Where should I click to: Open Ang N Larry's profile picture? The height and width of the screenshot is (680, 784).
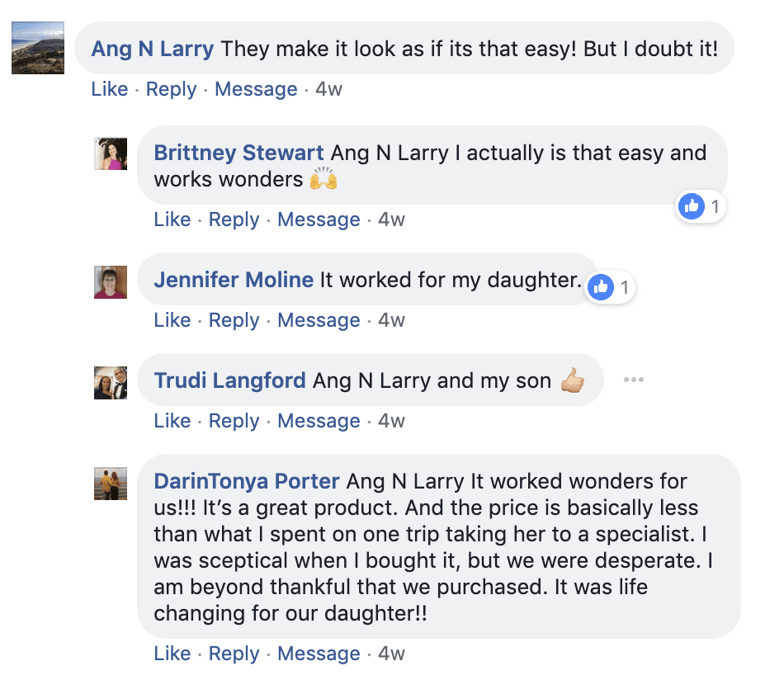[x=38, y=48]
